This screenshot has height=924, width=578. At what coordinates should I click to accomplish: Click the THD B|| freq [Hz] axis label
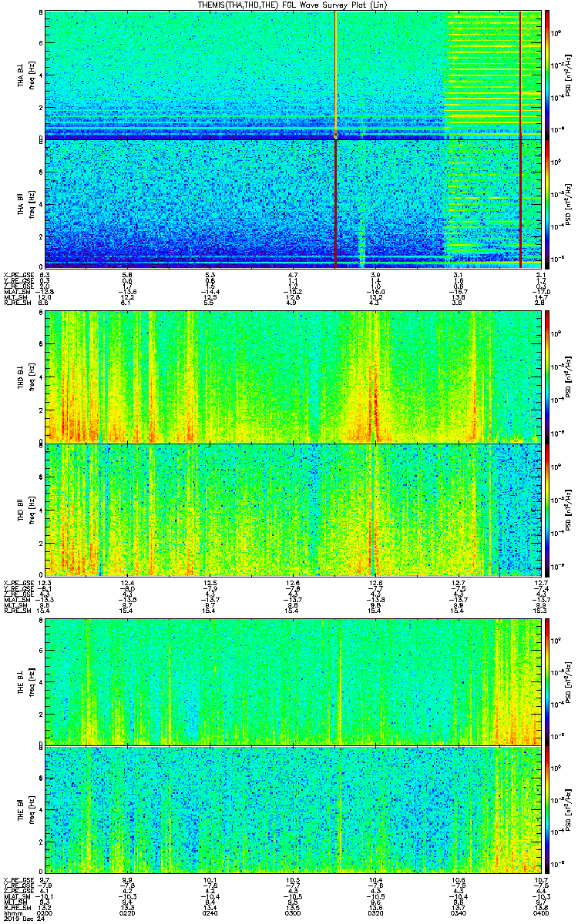(25, 510)
